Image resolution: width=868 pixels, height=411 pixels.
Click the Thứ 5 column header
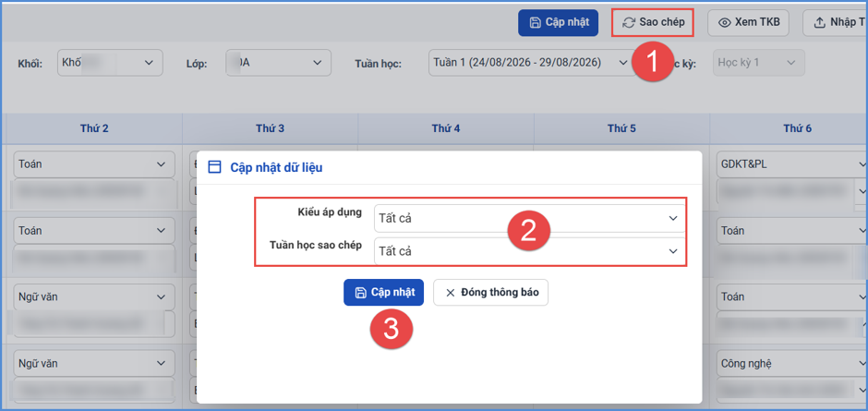621,128
